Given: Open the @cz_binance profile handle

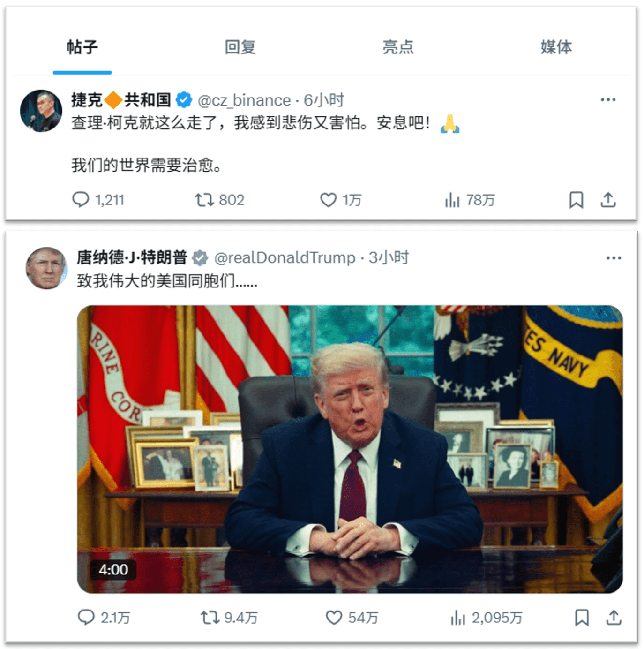Looking at the screenshot, I should point(244,100).
